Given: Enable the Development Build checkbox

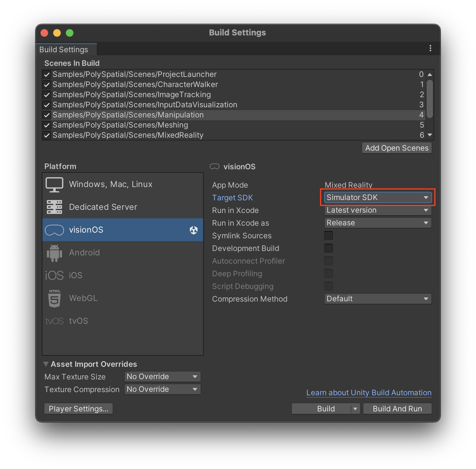Looking at the screenshot, I should click(329, 248).
